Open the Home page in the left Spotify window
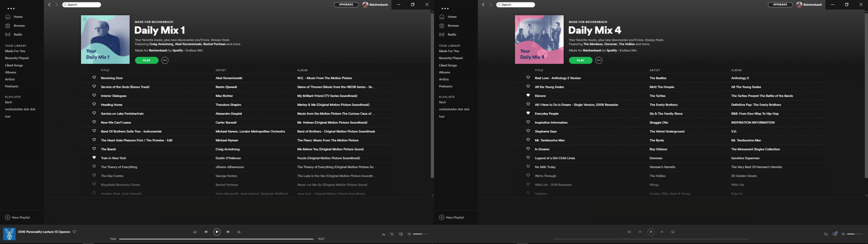868x244 pixels. pyautogui.click(x=14, y=17)
